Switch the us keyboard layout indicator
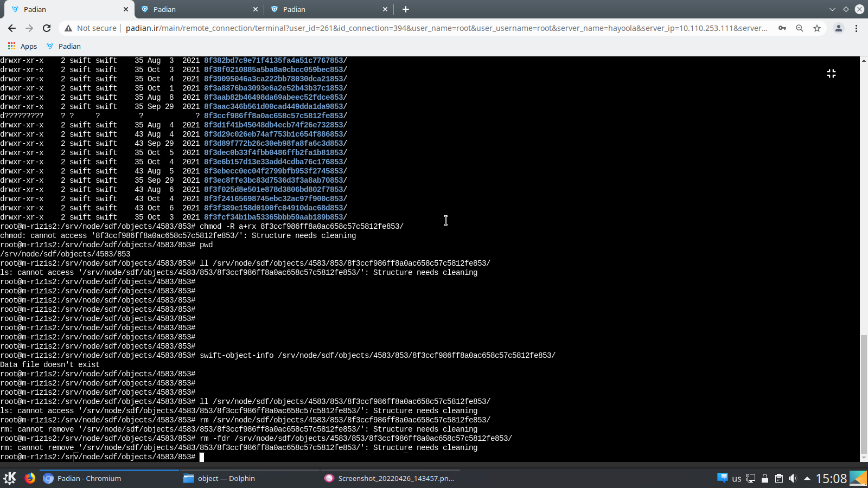Viewport: 868px width, 488px height. pos(736,478)
